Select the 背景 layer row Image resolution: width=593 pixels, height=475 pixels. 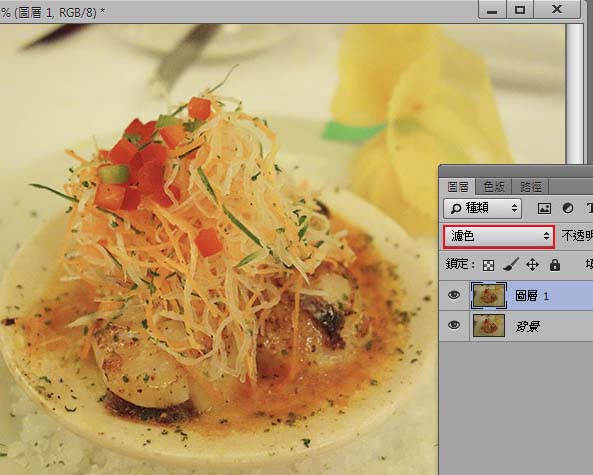click(x=516, y=326)
